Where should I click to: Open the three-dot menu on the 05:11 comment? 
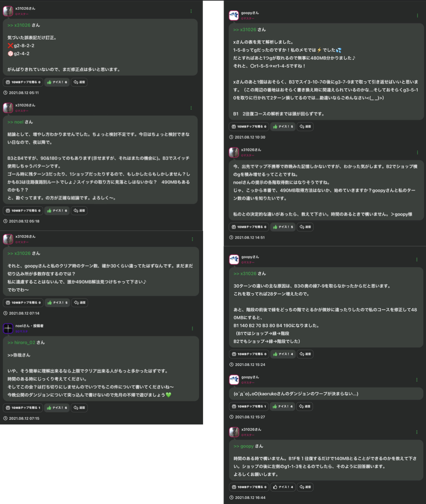tap(191, 11)
